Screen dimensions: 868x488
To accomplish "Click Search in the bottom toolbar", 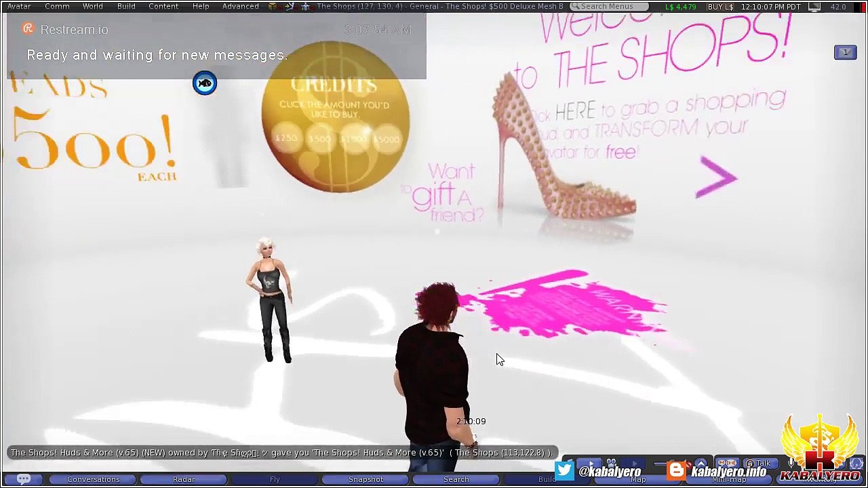I will click(456, 479).
